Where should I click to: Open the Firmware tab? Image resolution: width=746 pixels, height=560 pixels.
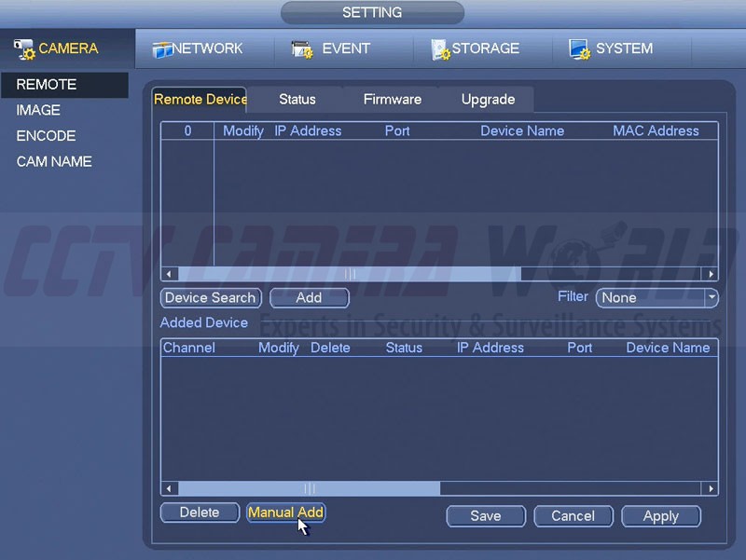pos(392,99)
